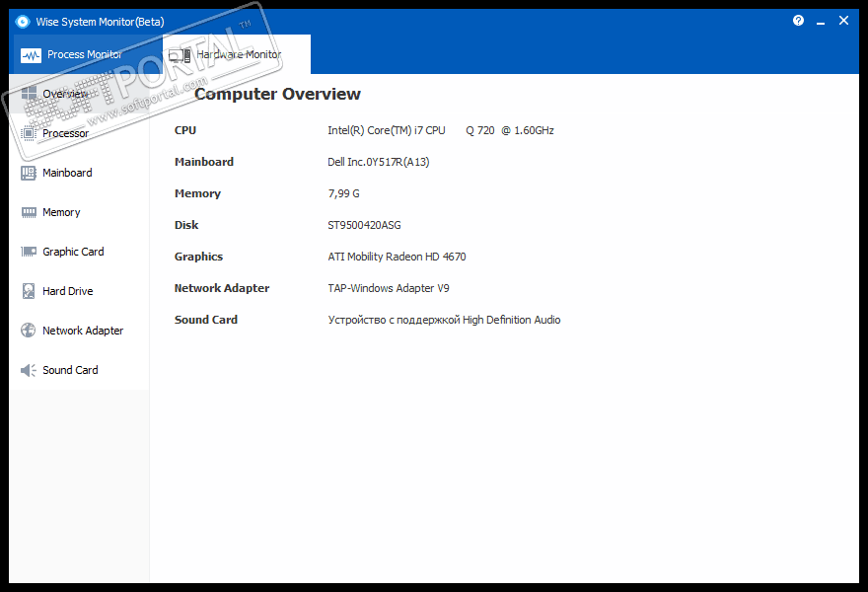
Task: Open the help question mark icon
Action: 798,21
